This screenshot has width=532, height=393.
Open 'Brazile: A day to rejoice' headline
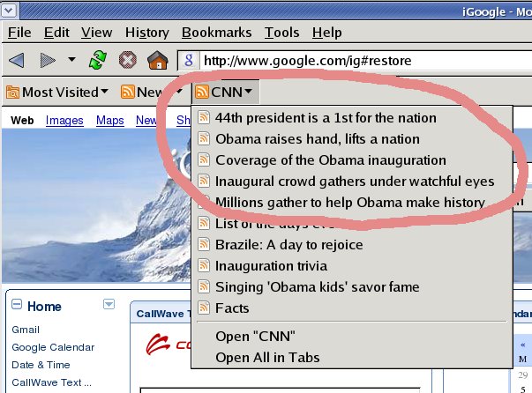pyautogui.click(x=352, y=245)
